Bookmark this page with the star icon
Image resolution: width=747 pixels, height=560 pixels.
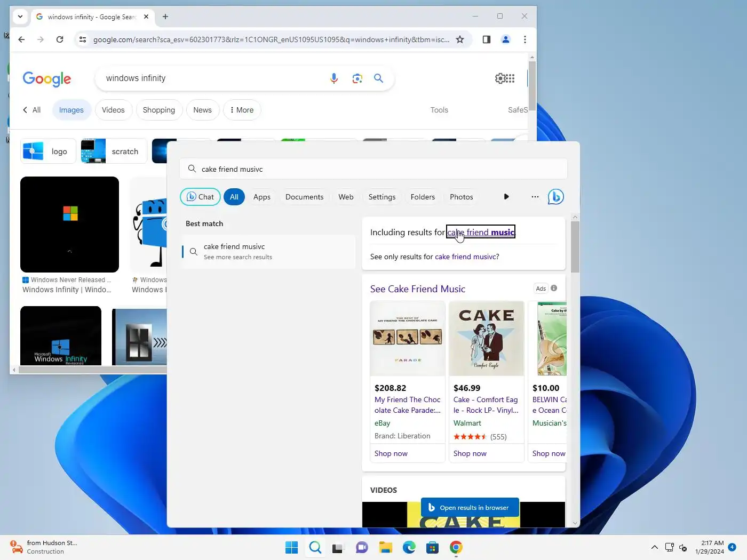tap(460, 39)
